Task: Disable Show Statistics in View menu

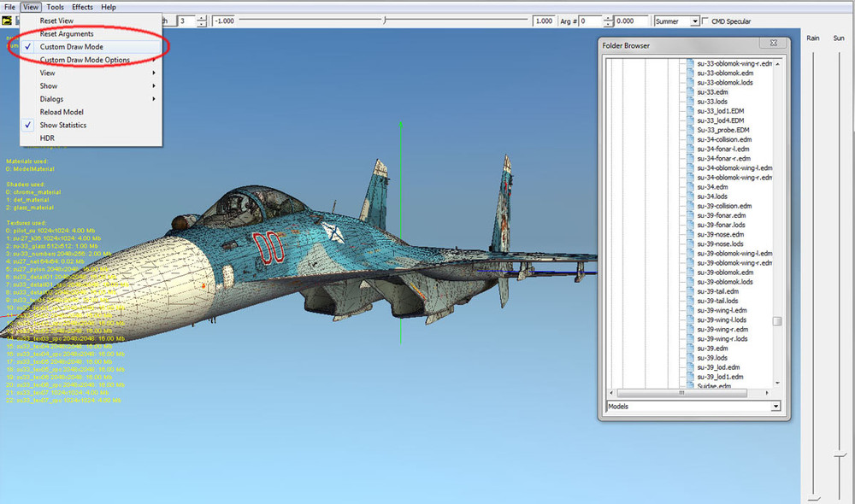Action: (65, 125)
